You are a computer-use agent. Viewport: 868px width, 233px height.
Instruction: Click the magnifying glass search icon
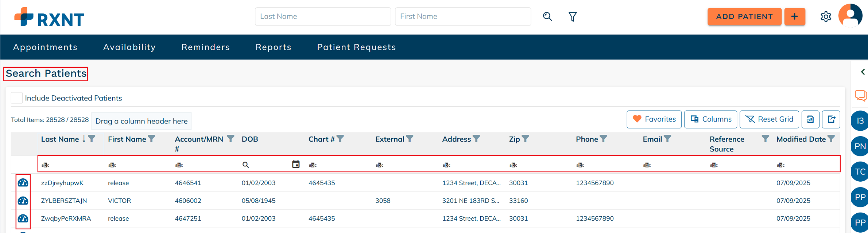[x=547, y=16]
